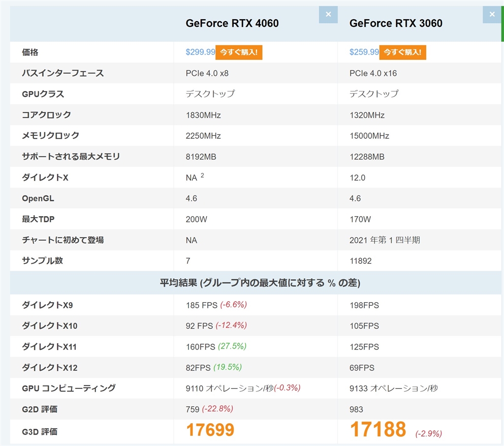Remove GeForce RTX 3060 with its X icon
The image size is (504, 446).
tap(492, 14)
